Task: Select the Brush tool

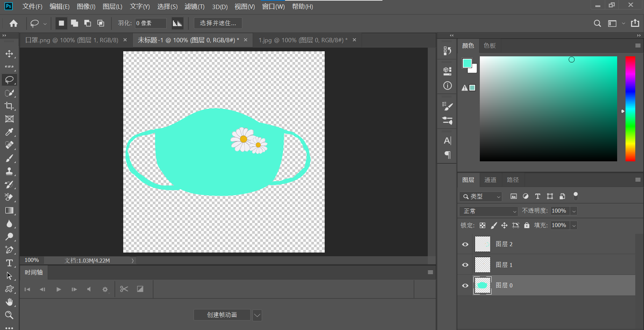Action: click(x=9, y=158)
